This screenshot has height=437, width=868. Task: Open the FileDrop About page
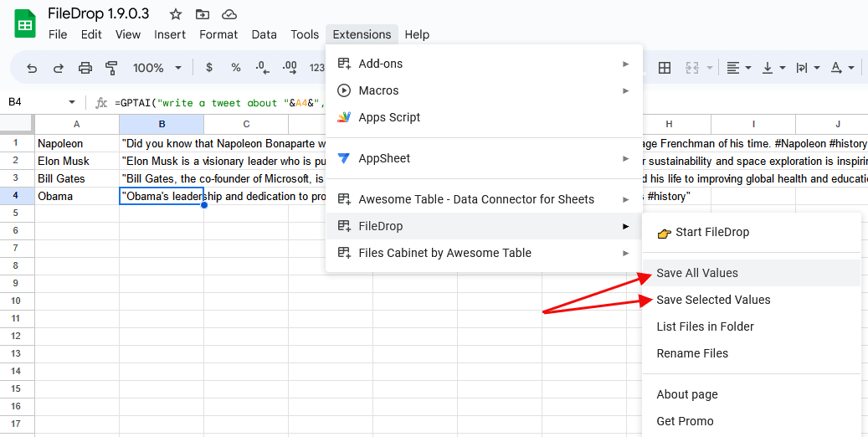[x=752, y=394]
